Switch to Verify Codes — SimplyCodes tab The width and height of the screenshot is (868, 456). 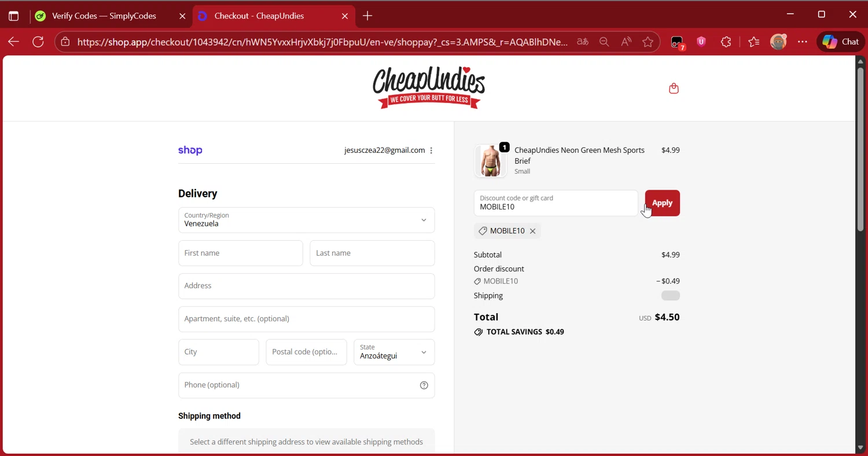click(111, 16)
